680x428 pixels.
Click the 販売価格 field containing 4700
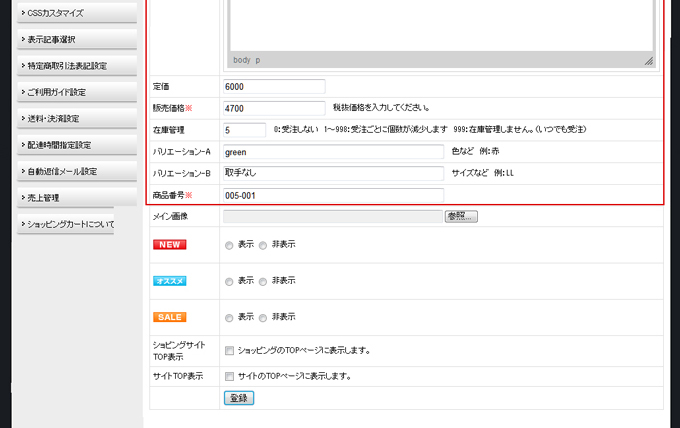275,108
